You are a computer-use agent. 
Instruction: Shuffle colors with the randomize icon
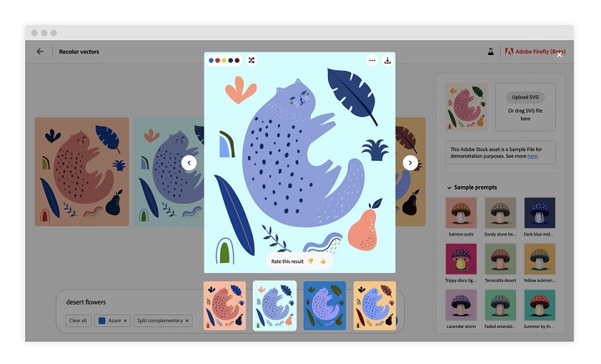[251, 60]
